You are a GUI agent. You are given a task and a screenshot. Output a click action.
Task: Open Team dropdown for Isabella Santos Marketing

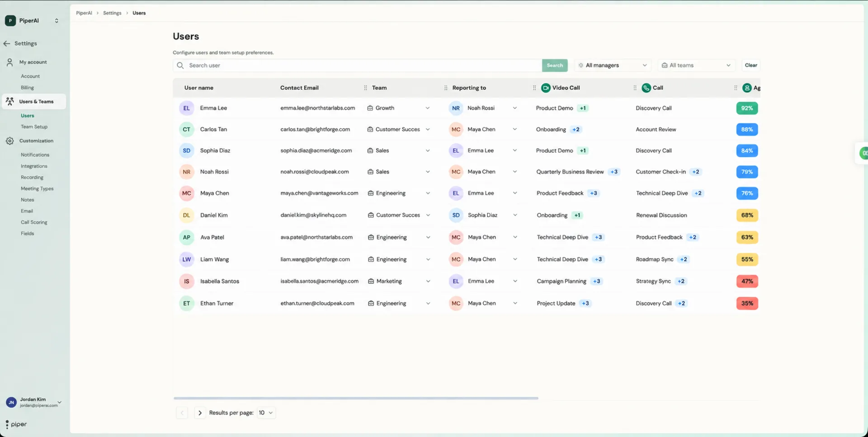[428, 281]
